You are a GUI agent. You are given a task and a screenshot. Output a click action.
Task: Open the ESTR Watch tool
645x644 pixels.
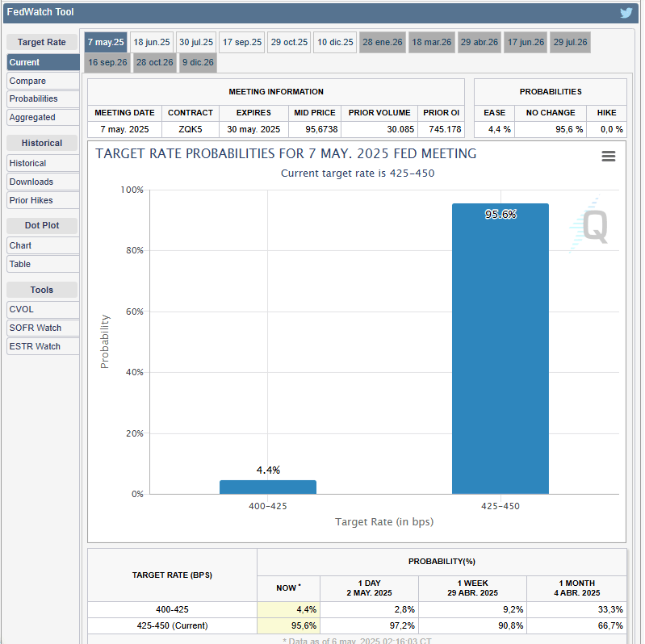(x=44, y=346)
